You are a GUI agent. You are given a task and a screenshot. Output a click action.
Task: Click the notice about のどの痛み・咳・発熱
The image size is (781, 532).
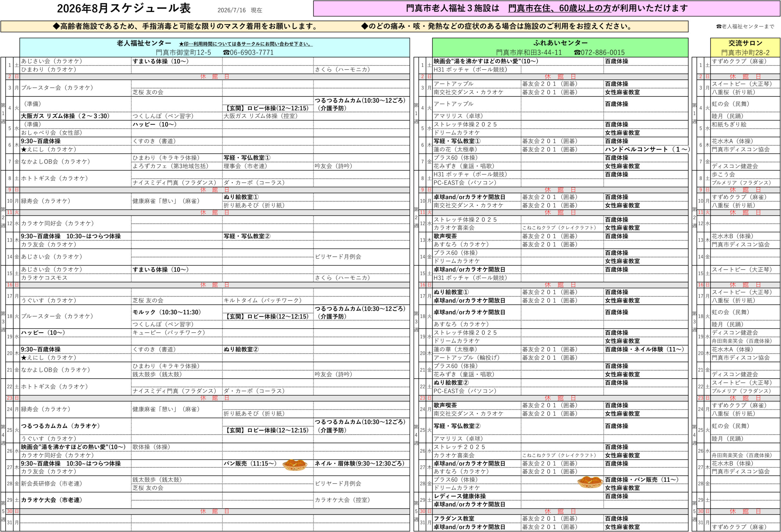pyautogui.click(x=497, y=26)
